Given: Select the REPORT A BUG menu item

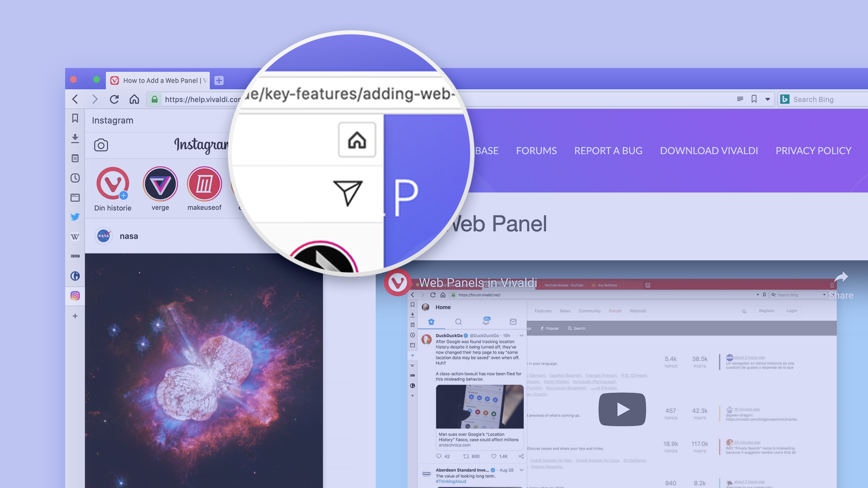Looking at the screenshot, I should 608,151.
